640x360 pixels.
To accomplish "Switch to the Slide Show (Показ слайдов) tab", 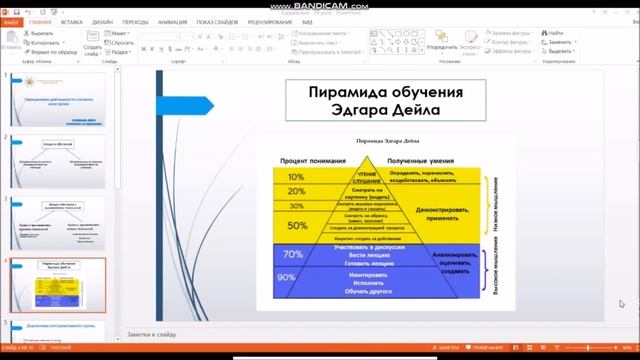I will (x=217, y=22).
